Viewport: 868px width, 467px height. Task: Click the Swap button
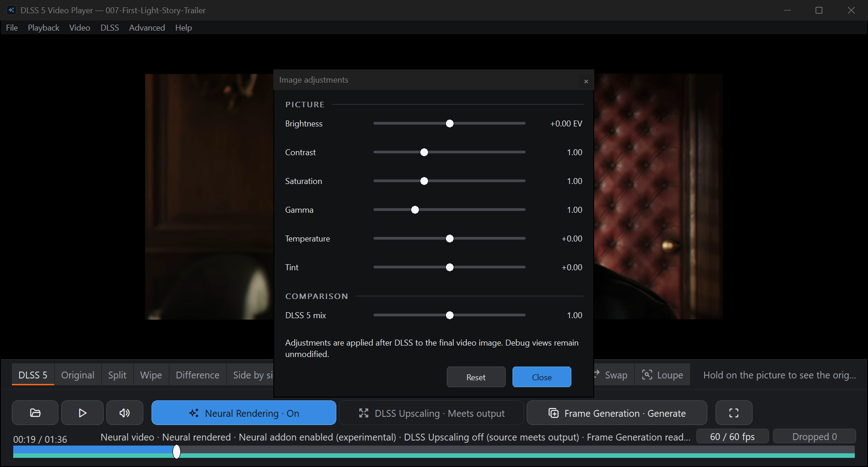tap(614, 375)
